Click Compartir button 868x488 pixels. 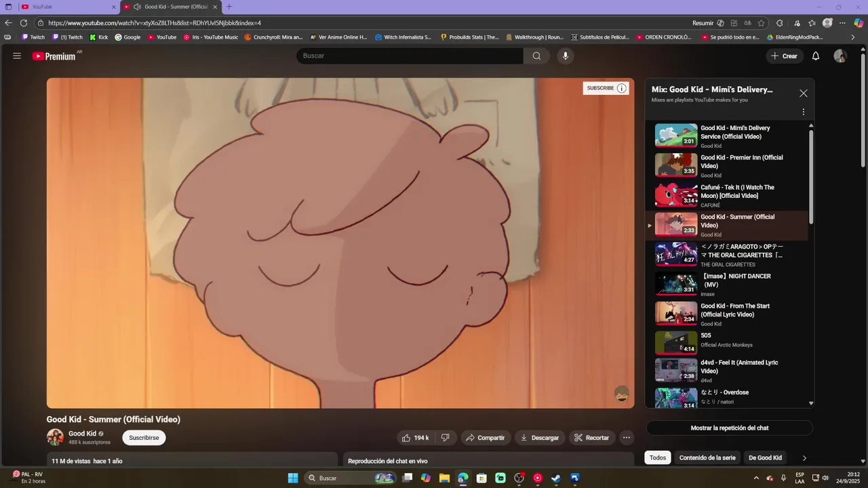click(486, 438)
